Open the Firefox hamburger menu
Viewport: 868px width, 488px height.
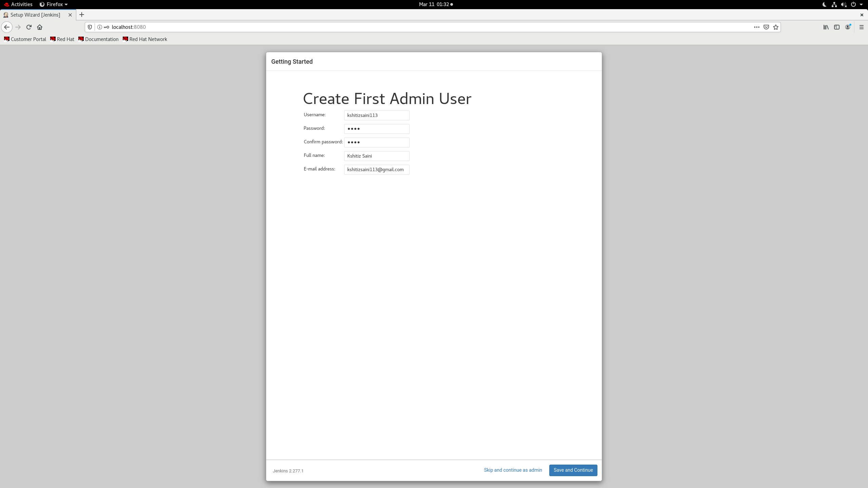click(x=861, y=27)
